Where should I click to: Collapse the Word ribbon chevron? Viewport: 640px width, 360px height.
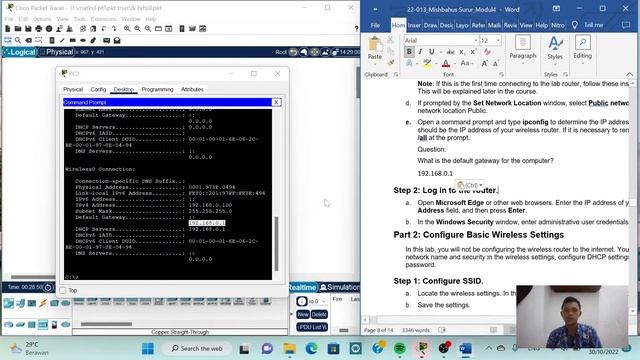tap(630, 74)
